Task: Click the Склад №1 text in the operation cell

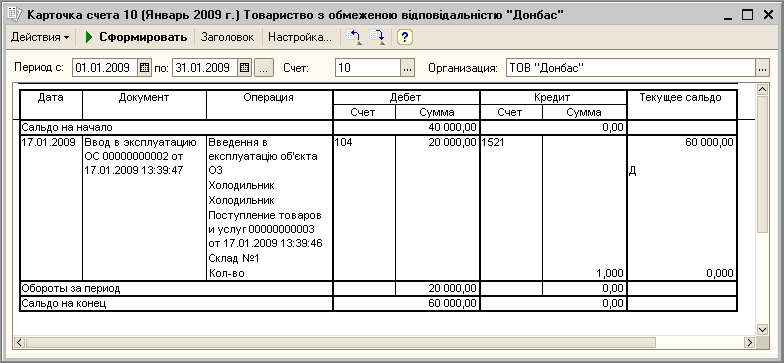Action: point(234,258)
